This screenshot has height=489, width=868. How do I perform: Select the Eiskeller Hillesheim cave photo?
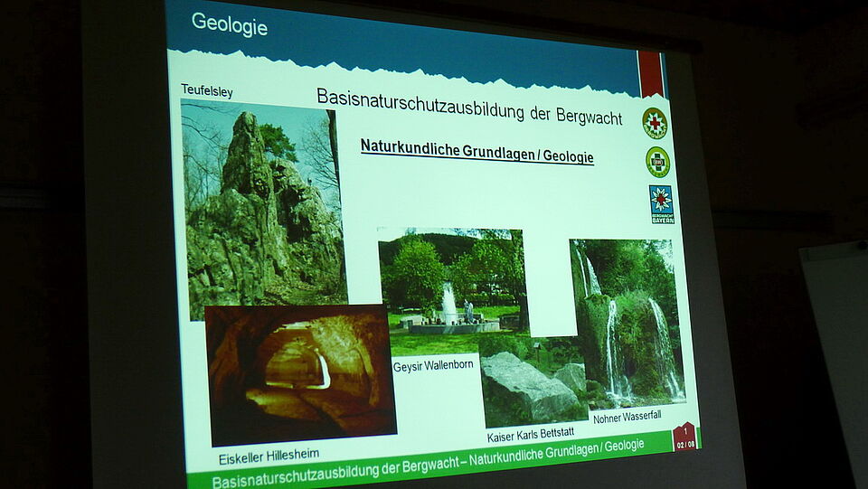pyautogui.click(x=300, y=372)
